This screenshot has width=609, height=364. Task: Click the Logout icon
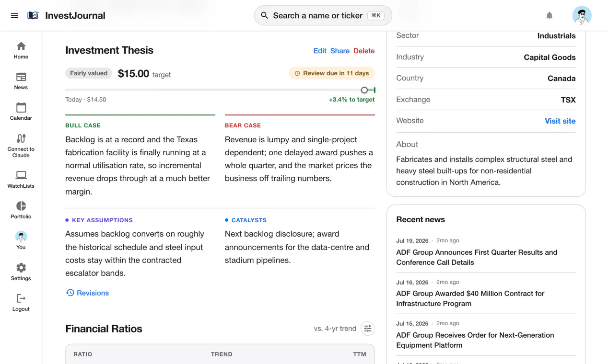click(x=21, y=298)
